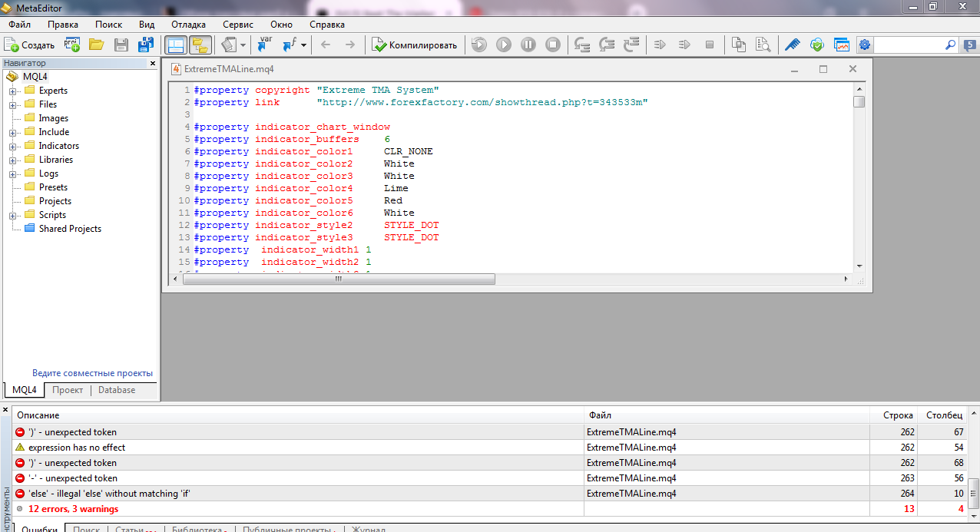Toggle the Toolbox panel toolbar icon
Screen dimensions: 980x532
[200, 45]
